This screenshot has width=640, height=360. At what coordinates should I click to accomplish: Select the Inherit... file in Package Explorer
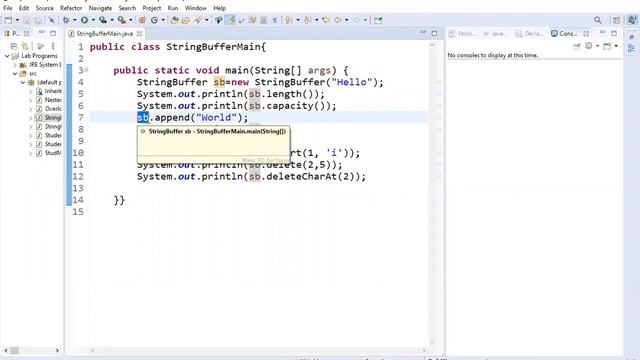click(49, 91)
